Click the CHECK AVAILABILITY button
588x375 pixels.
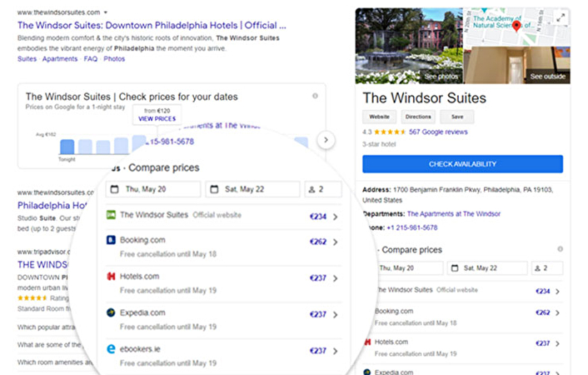[x=462, y=164]
